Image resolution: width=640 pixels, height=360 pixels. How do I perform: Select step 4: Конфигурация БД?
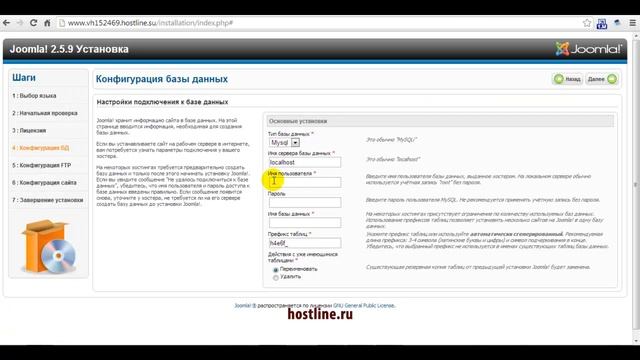[x=40, y=148]
